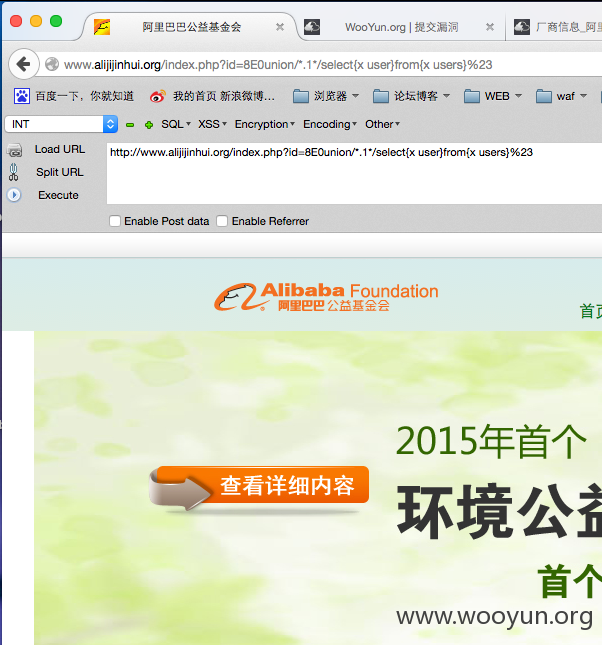Click the Baidu paw bookmark icon
Image resolution: width=602 pixels, height=645 pixels.
22,96
